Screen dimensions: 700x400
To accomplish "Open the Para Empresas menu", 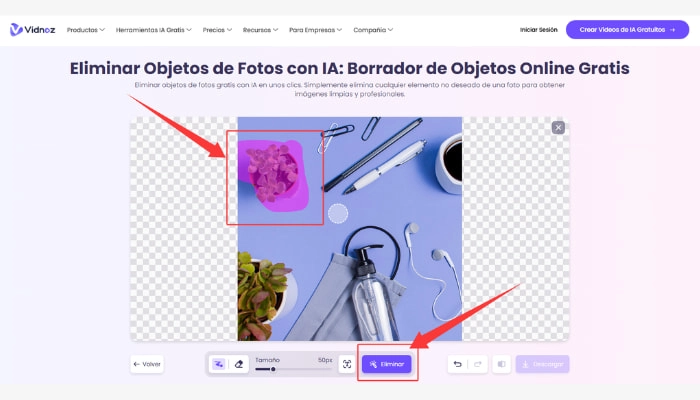I will pos(315,30).
